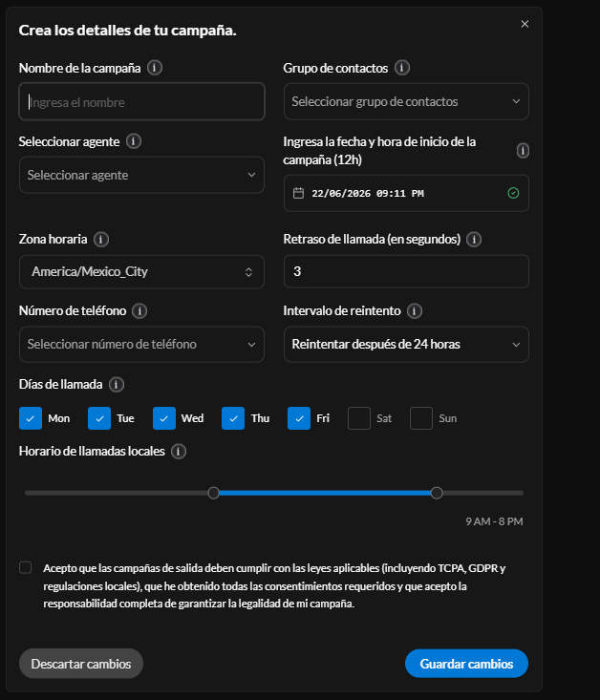Open info tooltip for Retraso de llamada
Screen dimensions: 600x700
click(474, 240)
